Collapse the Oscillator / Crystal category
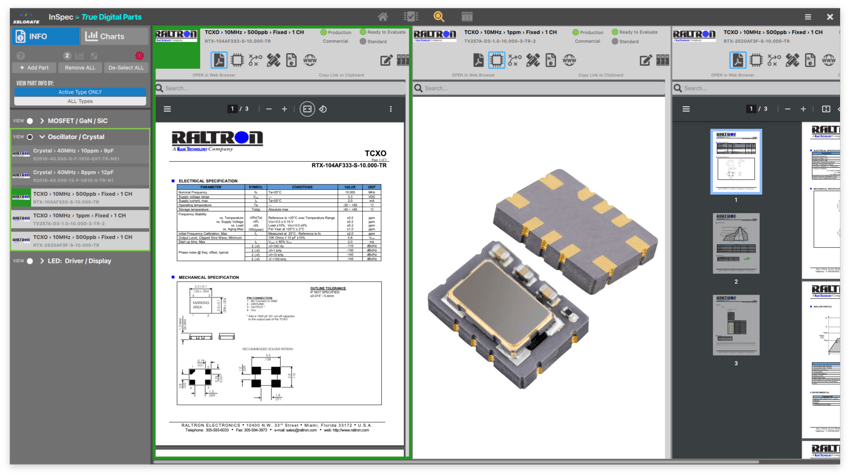 point(41,137)
